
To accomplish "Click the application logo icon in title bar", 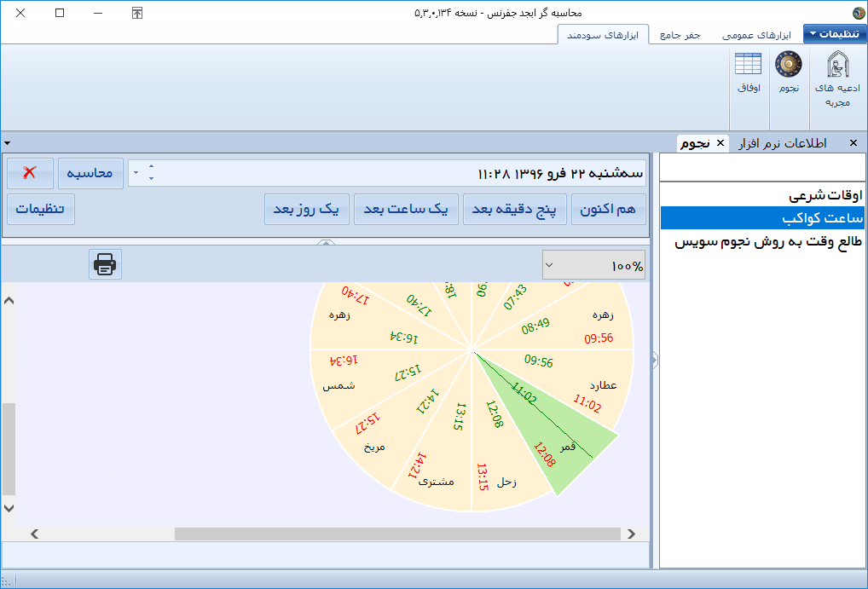I will [x=859, y=13].
